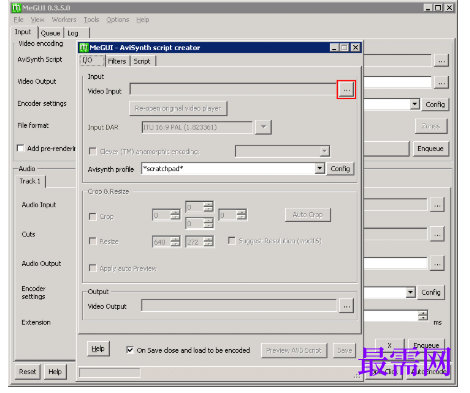Screen dimensions: 470x393
Task: Click the Video Output field in script creator
Action: click(x=239, y=306)
